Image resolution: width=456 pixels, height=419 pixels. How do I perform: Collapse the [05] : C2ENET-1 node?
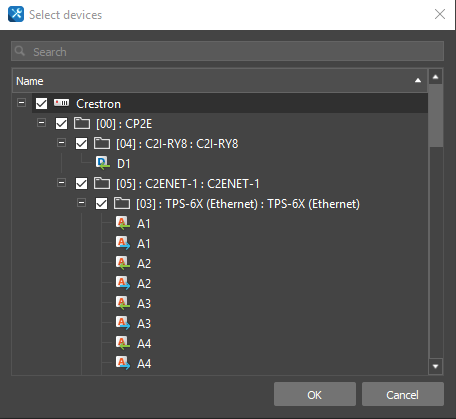click(x=61, y=183)
